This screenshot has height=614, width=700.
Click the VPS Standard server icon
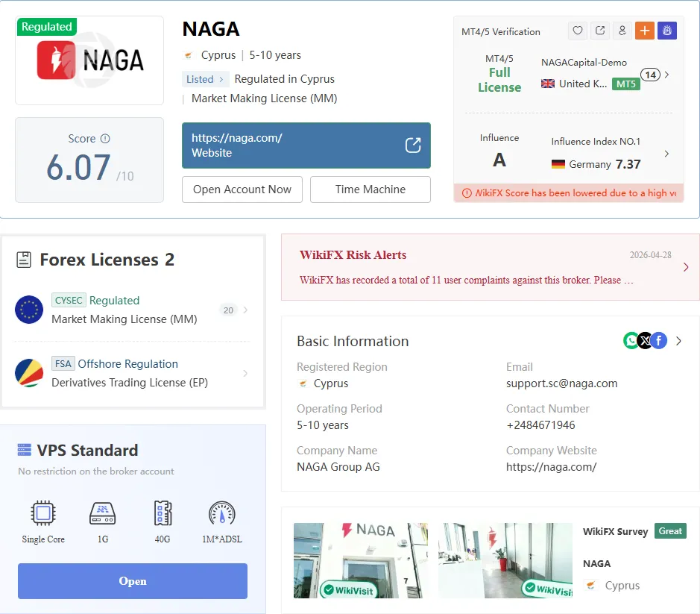[24, 450]
